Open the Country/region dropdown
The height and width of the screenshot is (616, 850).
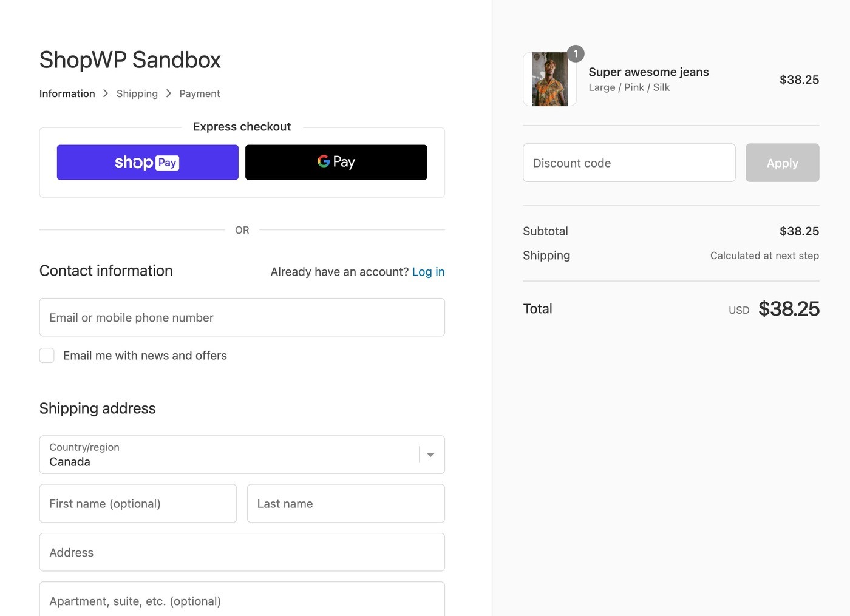242,455
